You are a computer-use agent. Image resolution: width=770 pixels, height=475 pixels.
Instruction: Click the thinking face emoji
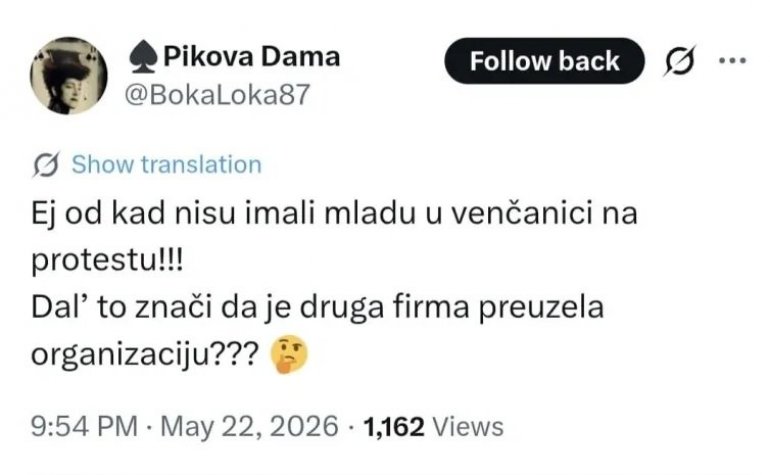pyautogui.click(x=289, y=354)
